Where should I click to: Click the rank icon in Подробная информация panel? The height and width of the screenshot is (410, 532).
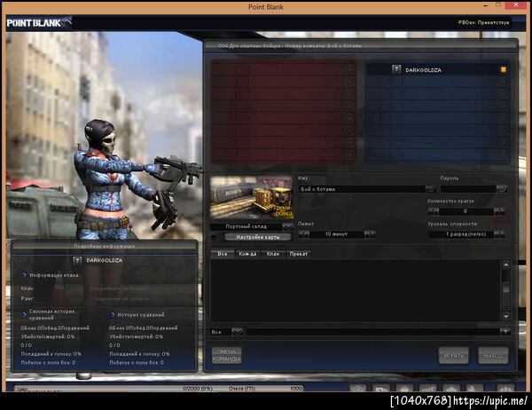(77, 261)
